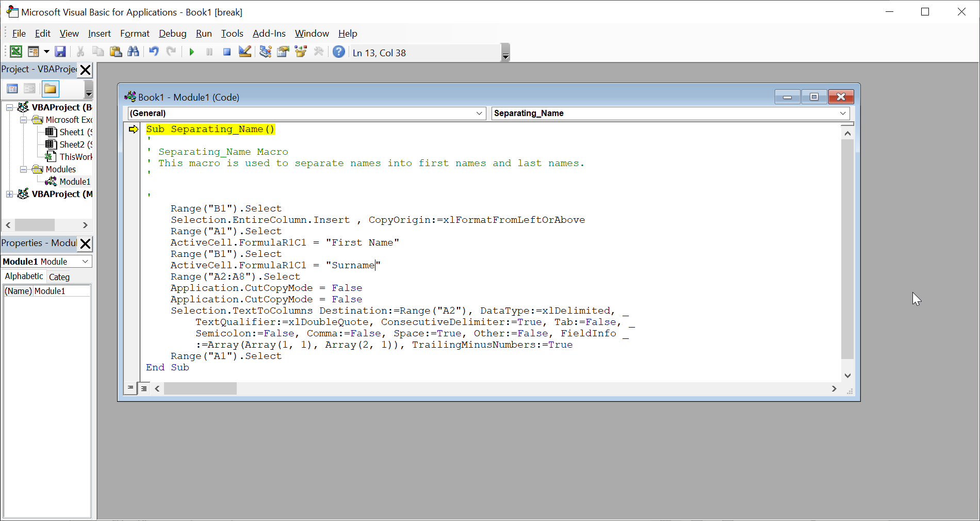Open Project Explorer icon in toolbar
This screenshot has width=980, height=521.
(x=265, y=52)
